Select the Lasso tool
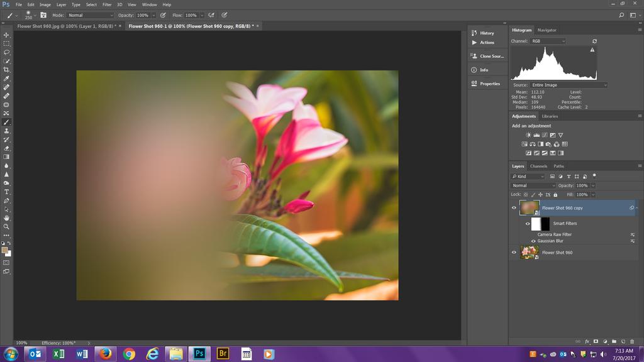 coord(6,52)
